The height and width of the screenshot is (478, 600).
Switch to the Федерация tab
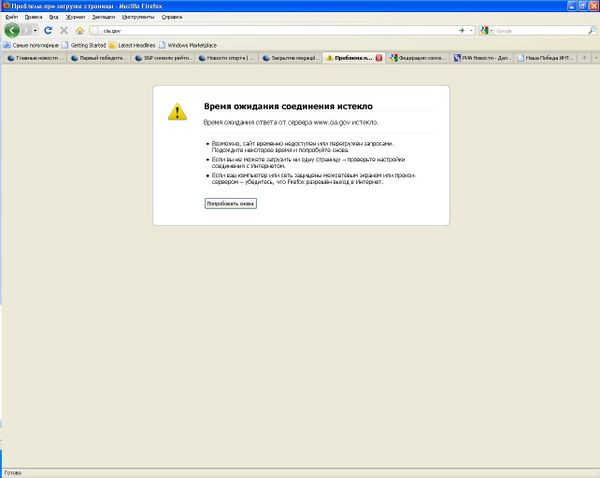418,58
